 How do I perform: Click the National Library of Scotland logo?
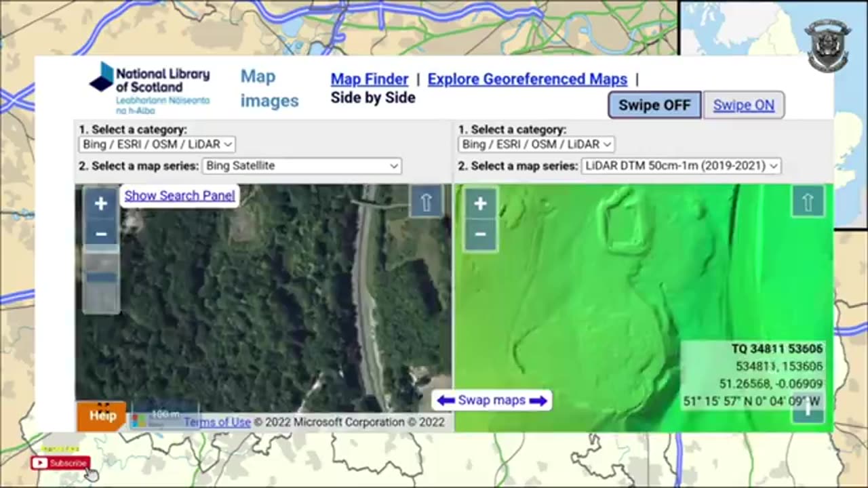coord(150,88)
